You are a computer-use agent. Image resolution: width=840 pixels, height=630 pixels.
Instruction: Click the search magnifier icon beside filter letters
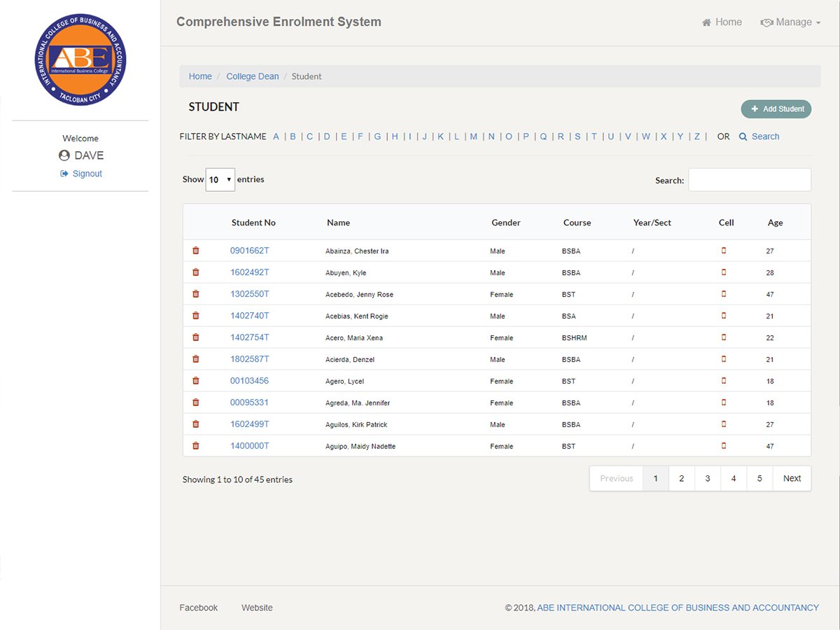coord(743,136)
